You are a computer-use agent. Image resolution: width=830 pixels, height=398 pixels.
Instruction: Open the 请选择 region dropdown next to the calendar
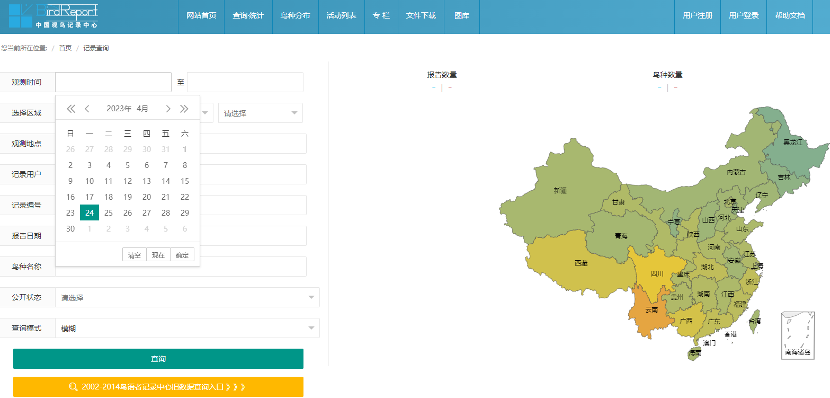(260, 113)
